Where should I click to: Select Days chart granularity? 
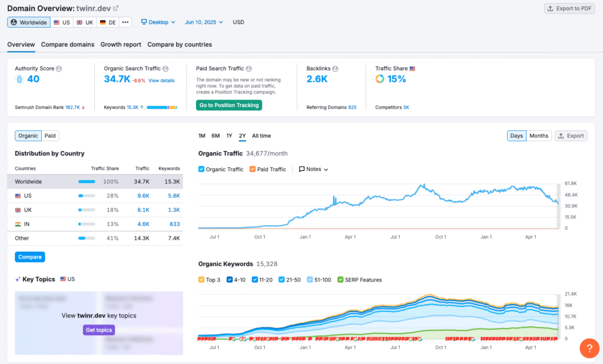pyautogui.click(x=516, y=136)
